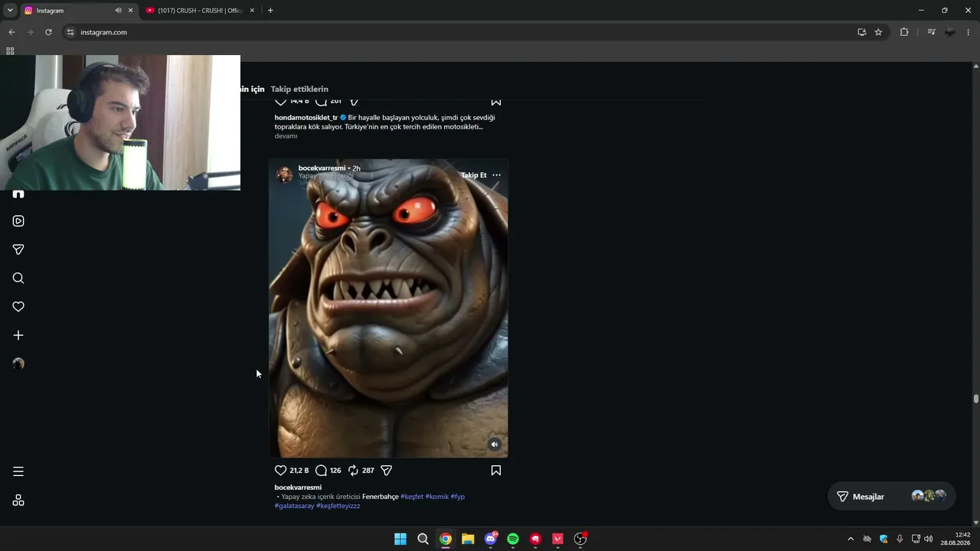This screenshot has width=980, height=551.
Task: Open Chrome apps grid in bookmarks bar
Action: [10, 51]
